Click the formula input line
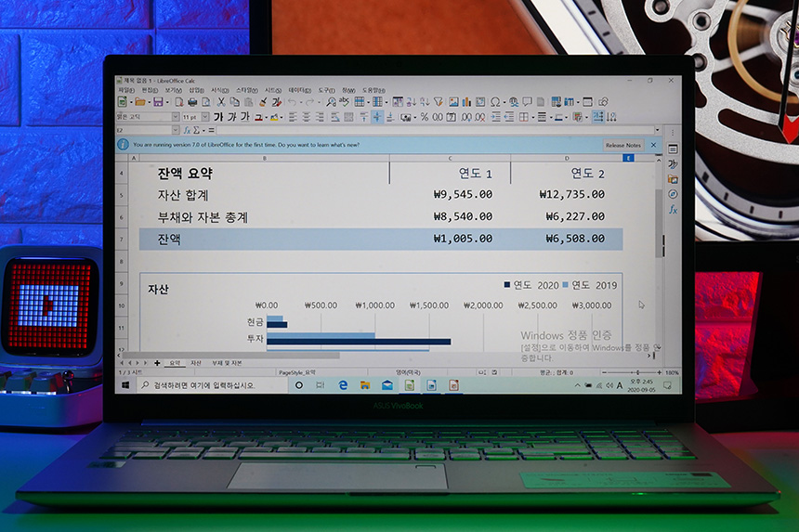Image resolution: width=799 pixels, height=532 pixels. tap(435, 130)
